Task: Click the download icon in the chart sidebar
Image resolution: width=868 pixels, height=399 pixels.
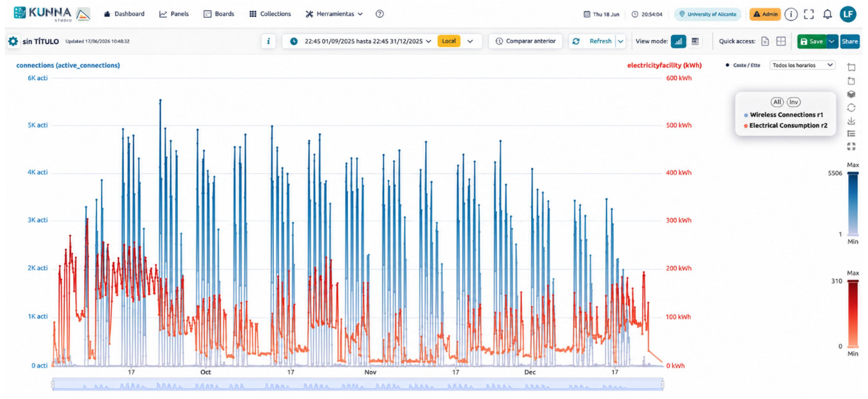Action: (x=851, y=121)
